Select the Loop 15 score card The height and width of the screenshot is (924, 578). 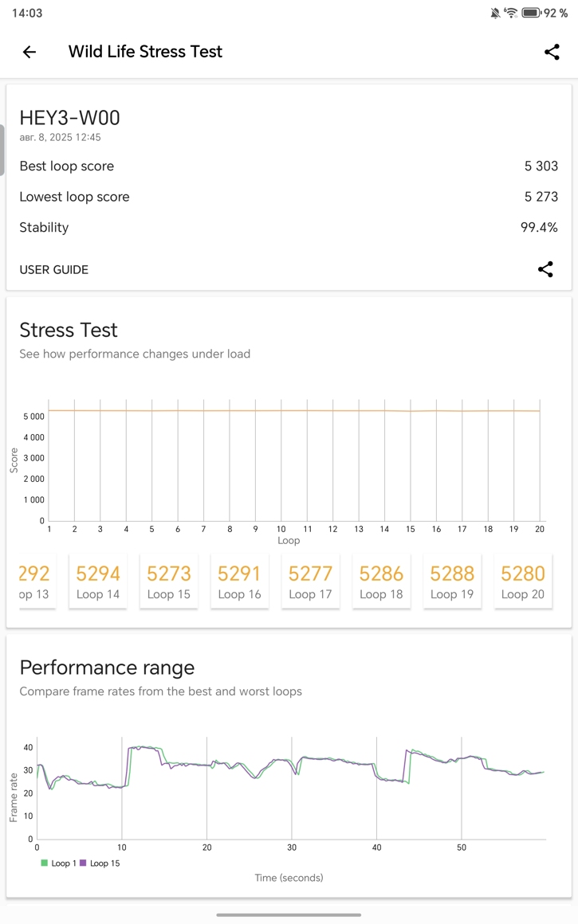click(169, 581)
